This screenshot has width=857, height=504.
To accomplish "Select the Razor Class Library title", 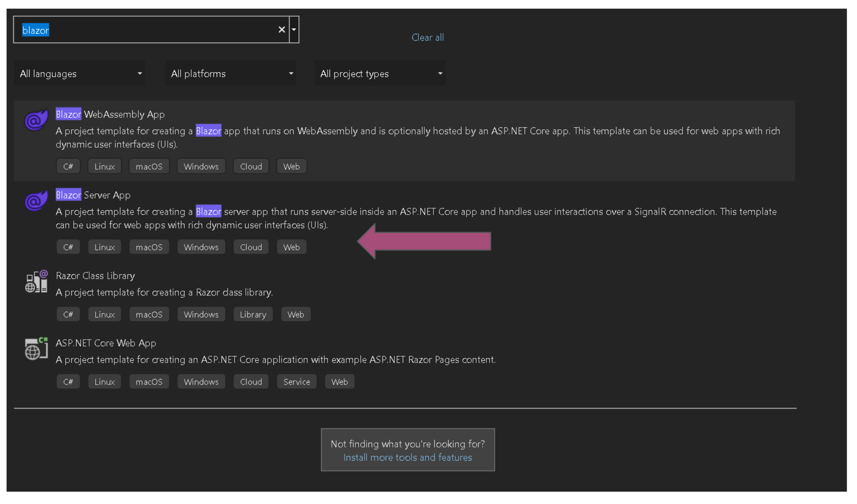I will pos(95,275).
